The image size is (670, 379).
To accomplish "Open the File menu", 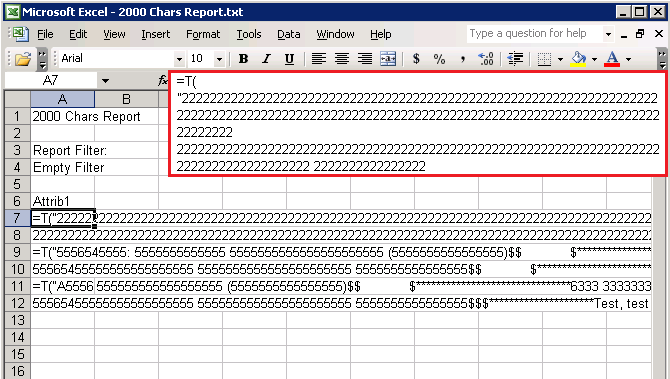I will tap(45, 34).
